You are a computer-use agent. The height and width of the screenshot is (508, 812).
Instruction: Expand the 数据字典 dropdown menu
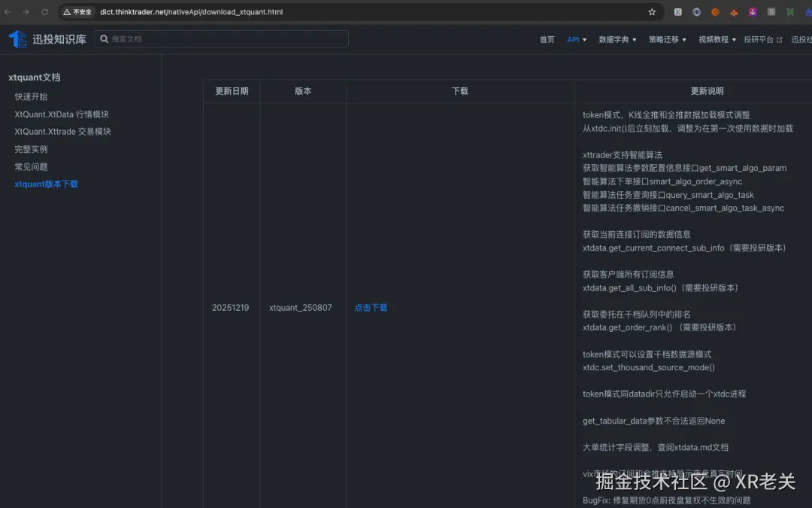617,39
